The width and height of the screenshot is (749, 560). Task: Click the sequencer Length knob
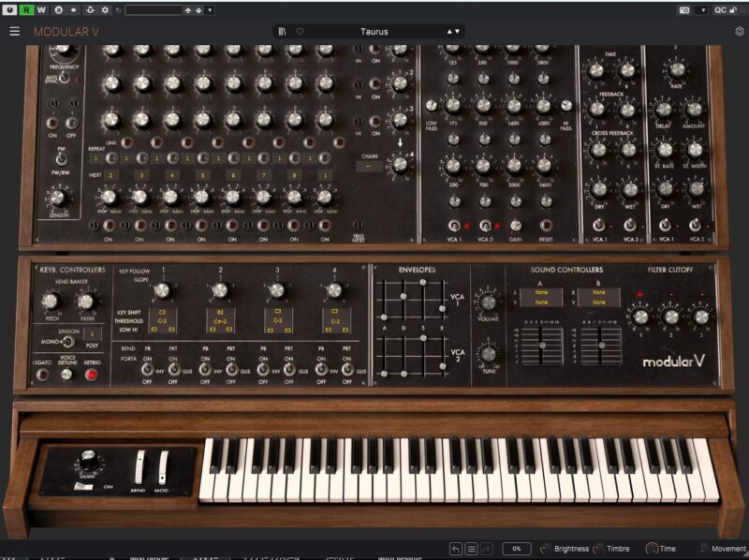(x=58, y=198)
